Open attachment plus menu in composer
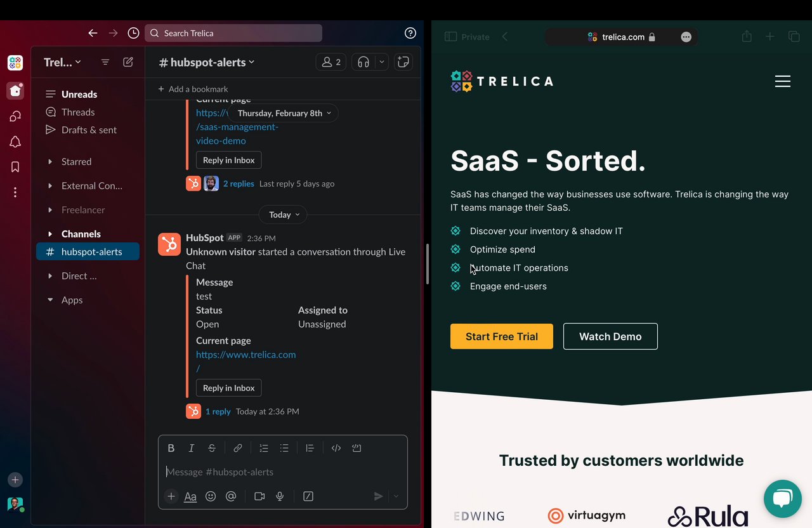 pyautogui.click(x=171, y=496)
